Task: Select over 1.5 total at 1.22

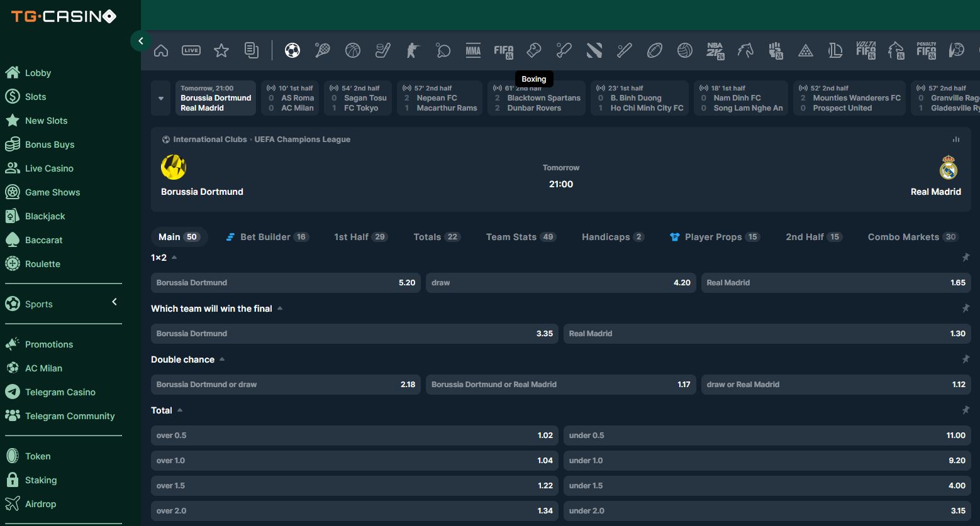Action: point(354,486)
